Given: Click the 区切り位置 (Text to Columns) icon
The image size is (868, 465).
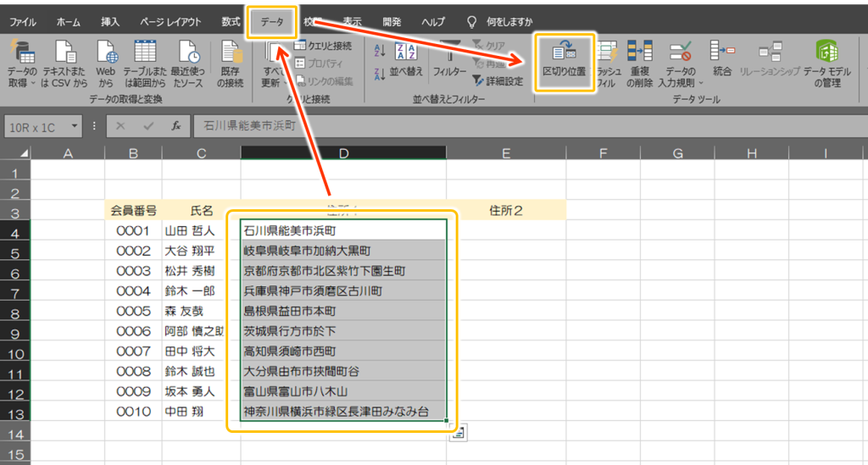Looking at the screenshot, I should (x=564, y=60).
